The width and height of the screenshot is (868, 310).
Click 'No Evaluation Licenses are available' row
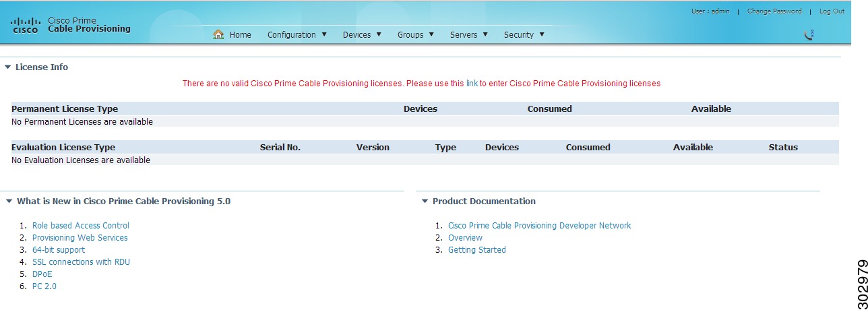click(425, 160)
